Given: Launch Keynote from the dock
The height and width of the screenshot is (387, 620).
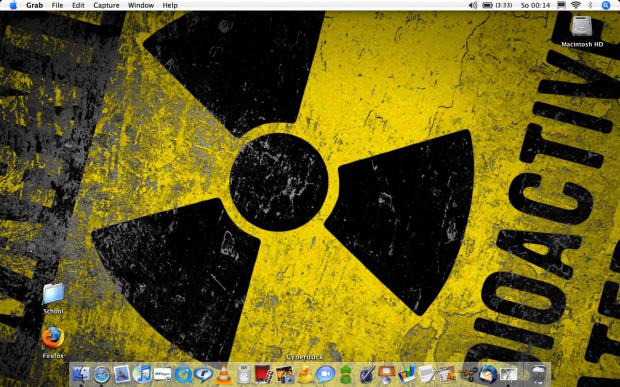Looking at the screenshot, I should [x=386, y=374].
